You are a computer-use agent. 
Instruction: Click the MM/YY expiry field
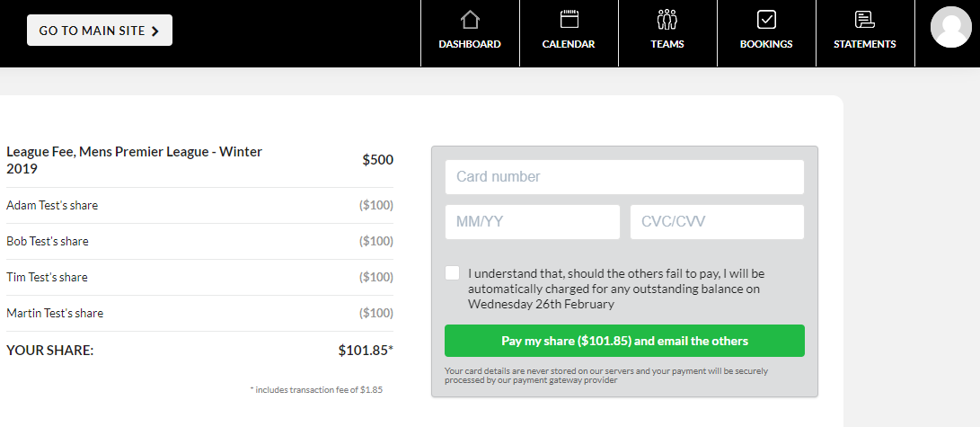point(532,222)
